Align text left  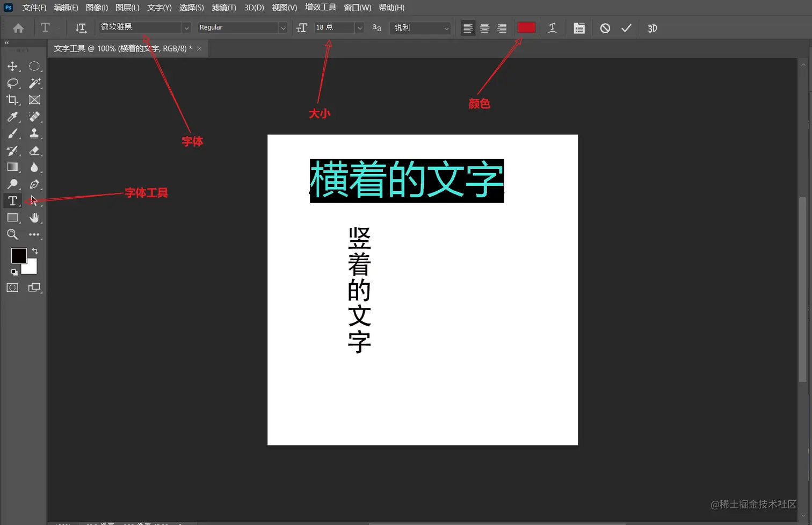(x=468, y=28)
